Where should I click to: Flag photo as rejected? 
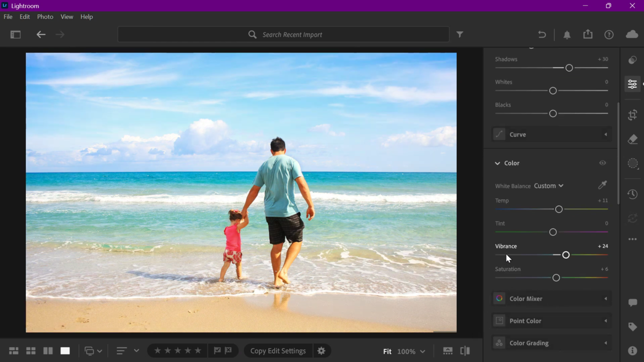(229, 351)
